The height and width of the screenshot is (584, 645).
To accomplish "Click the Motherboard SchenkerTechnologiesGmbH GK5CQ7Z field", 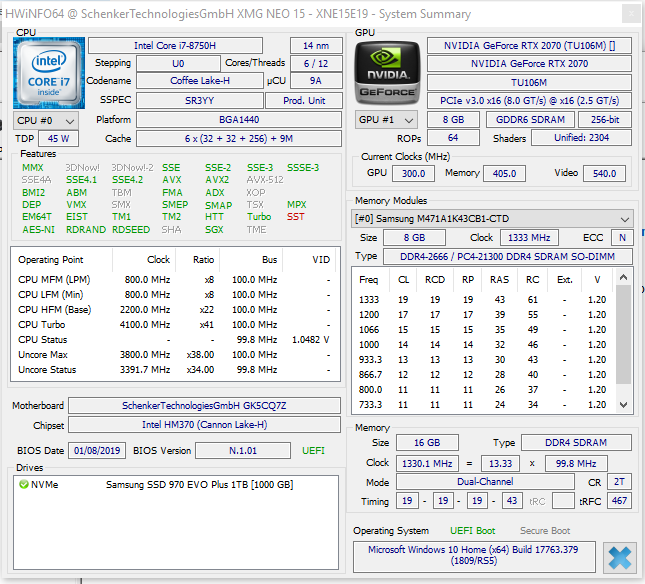I will (x=204, y=406).
